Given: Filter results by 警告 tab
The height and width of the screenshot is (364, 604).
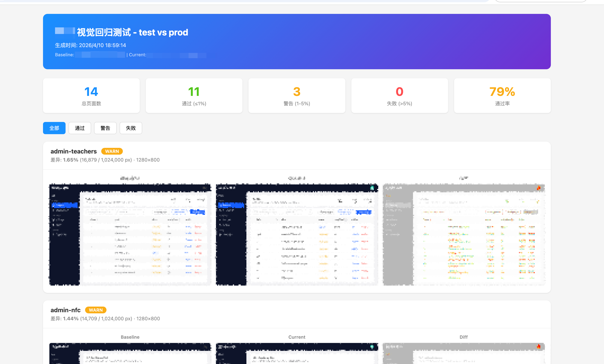Looking at the screenshot, I should (x=105, y=128).
